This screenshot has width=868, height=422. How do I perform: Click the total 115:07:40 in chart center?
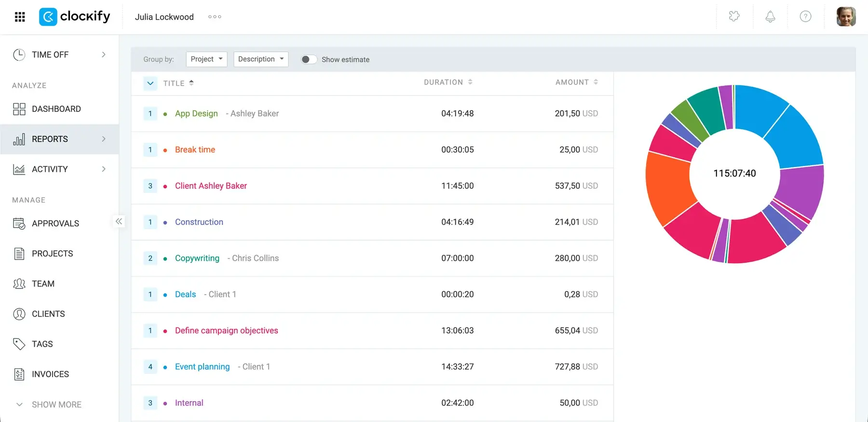(734, 173)
